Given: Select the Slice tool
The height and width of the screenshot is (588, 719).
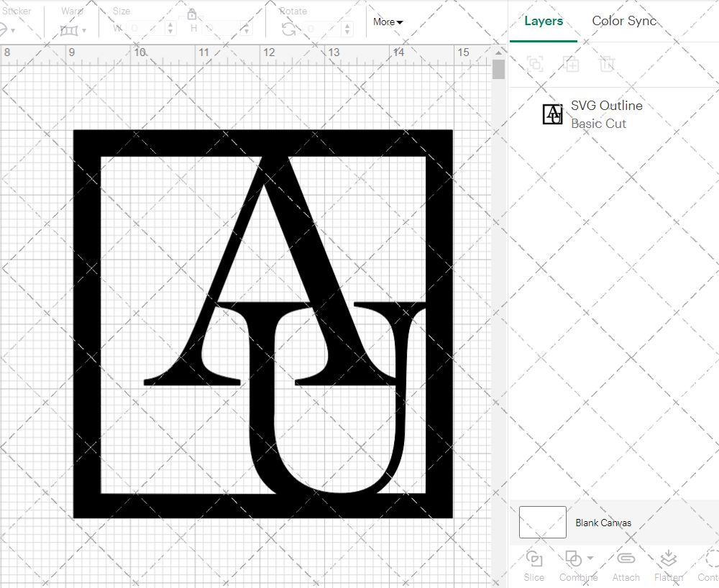Looking at the screenshot, I should click(x=533, y=564).
